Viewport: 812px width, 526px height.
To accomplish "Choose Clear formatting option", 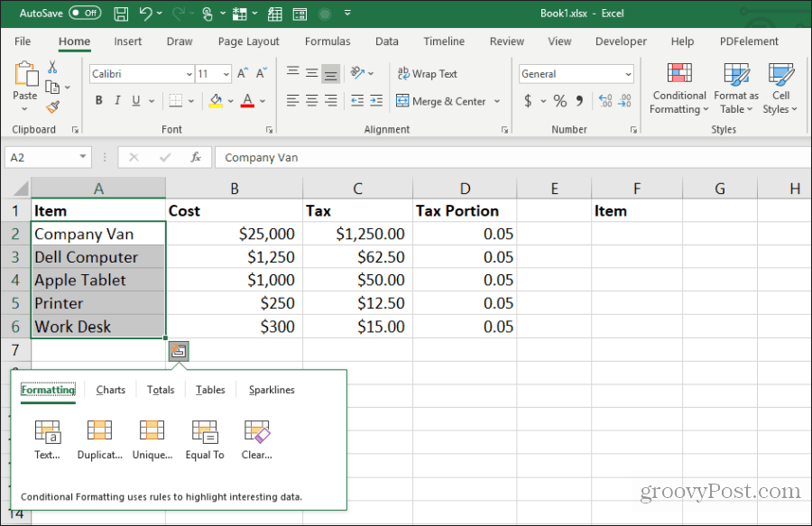I will (257, 439).
